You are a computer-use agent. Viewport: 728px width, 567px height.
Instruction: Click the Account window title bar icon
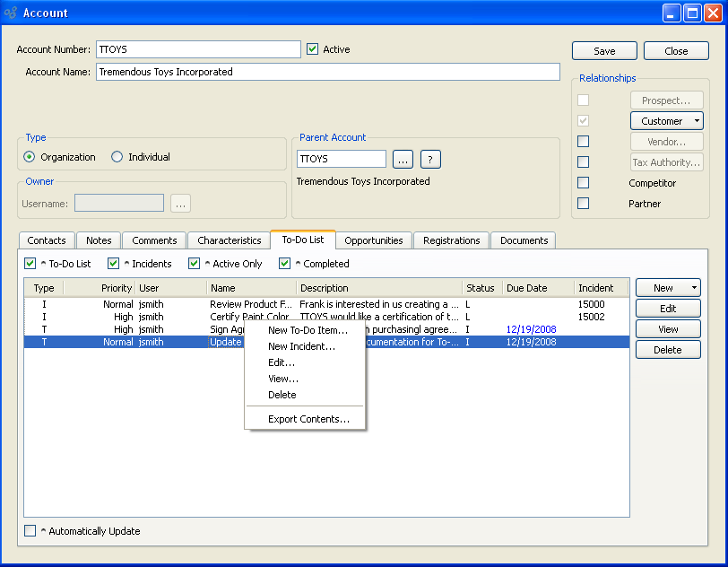[11, 13]
